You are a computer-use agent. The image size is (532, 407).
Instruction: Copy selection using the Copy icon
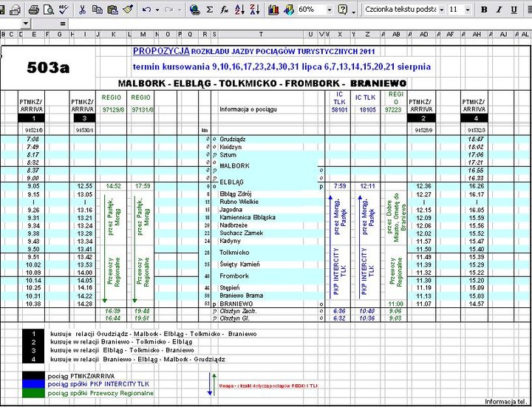98,10
